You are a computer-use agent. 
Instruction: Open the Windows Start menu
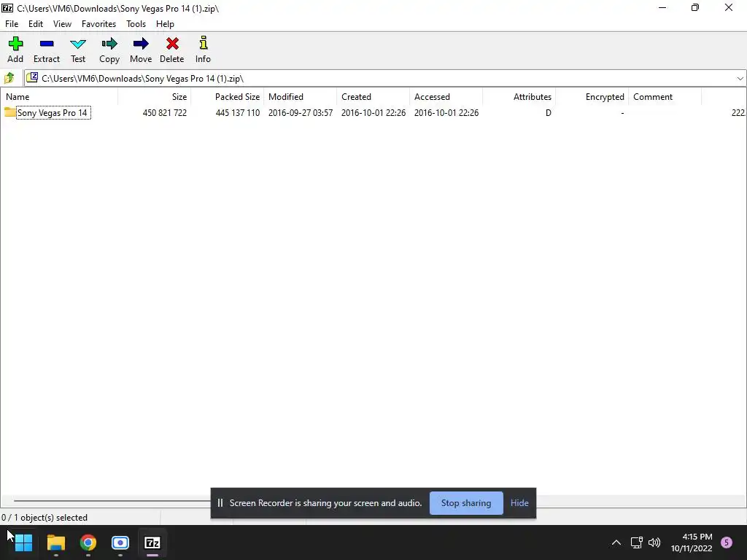click(x=23, y=542)
